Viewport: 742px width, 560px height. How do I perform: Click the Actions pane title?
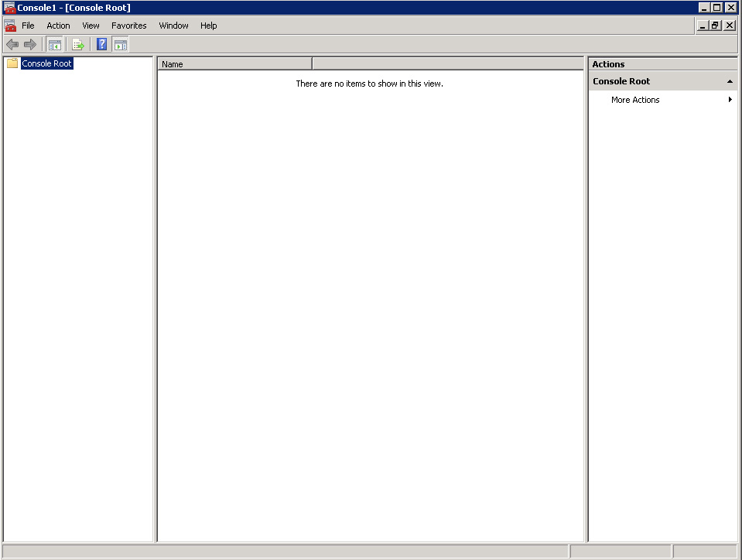[x=609, y=64]
